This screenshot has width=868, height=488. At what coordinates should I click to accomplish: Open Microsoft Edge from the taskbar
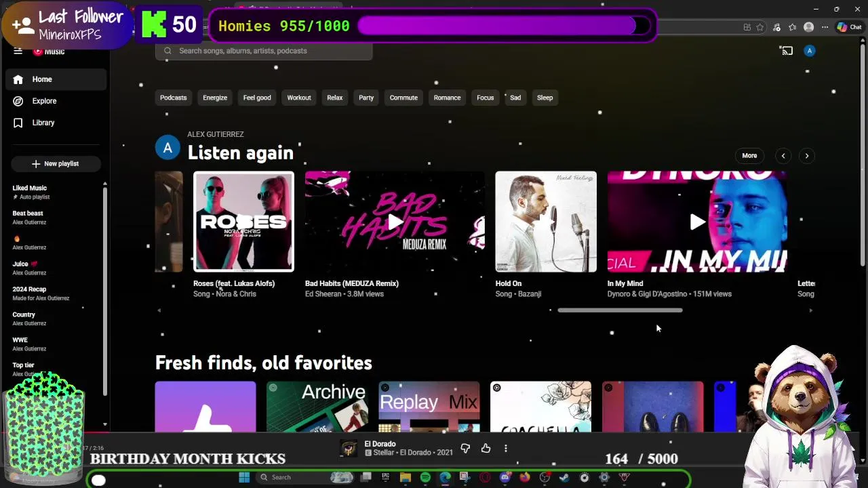445,477
